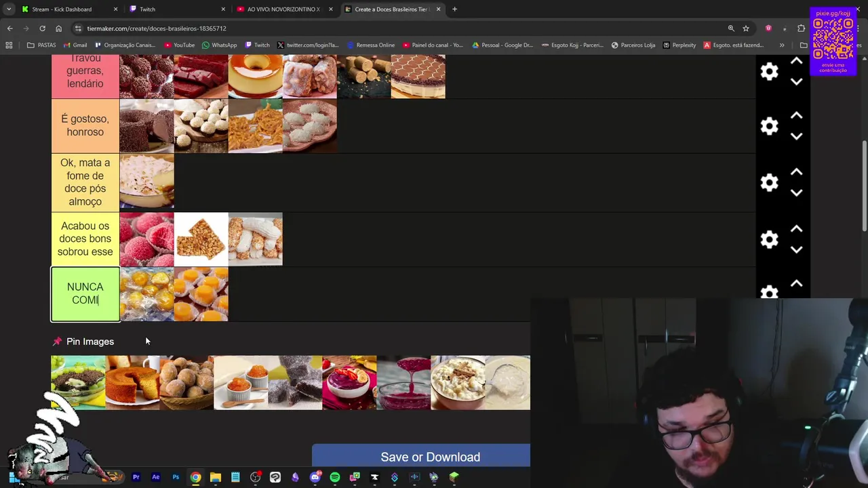
Task: Move 'Ok, mata a fome' row down
Action: (x=797, y=192)
